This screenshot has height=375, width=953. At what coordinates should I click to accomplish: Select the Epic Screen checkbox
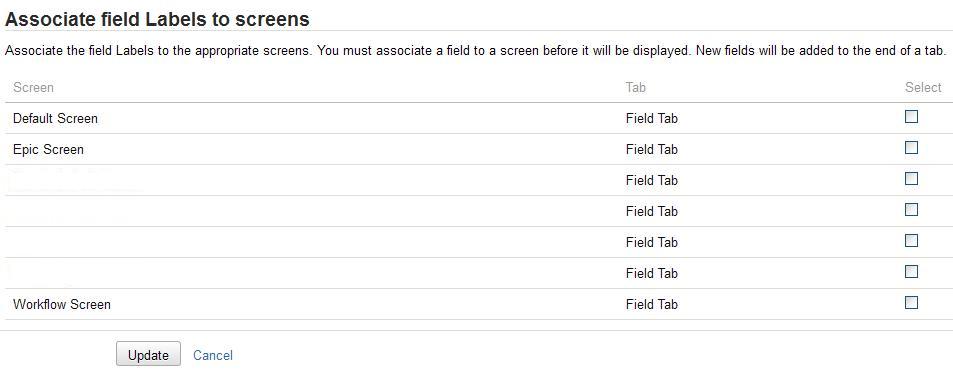click(911, 148)
